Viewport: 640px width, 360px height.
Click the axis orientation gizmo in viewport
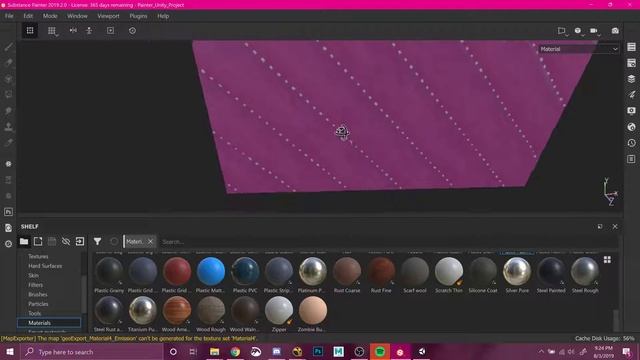click(x=610, y=192)
